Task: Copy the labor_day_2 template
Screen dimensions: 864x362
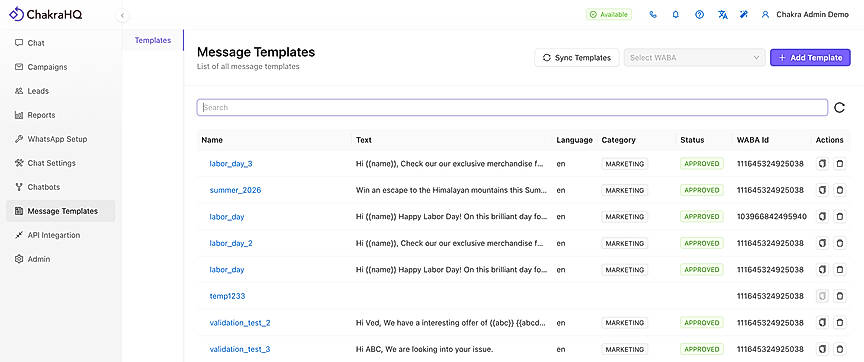Action: pos(822,243)
